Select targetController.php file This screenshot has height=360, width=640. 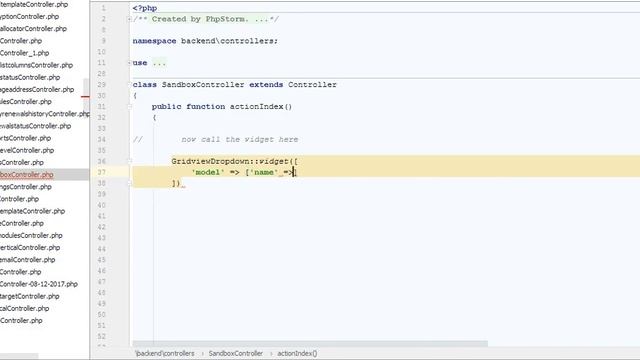coord(30,296)
